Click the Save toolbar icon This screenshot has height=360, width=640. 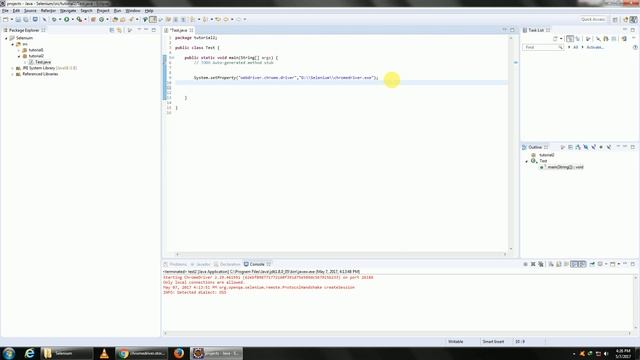point(18,19)
